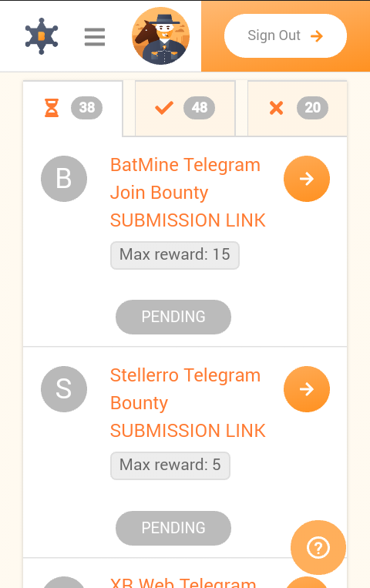Viewport: 370px width, 588px height.
Task: Select the pending hourglass tab
Action: tap(72, 109)
